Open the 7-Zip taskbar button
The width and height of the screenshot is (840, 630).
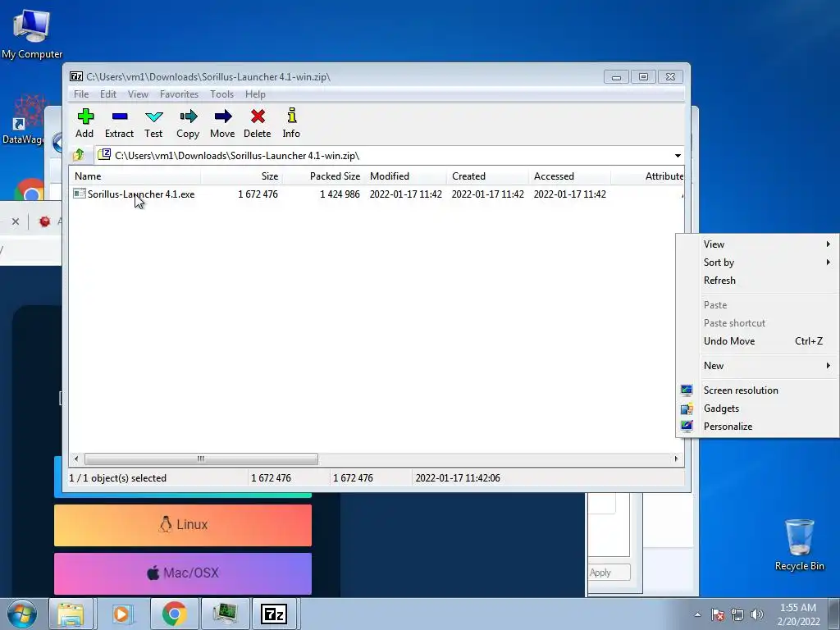[x=273, y=614]
